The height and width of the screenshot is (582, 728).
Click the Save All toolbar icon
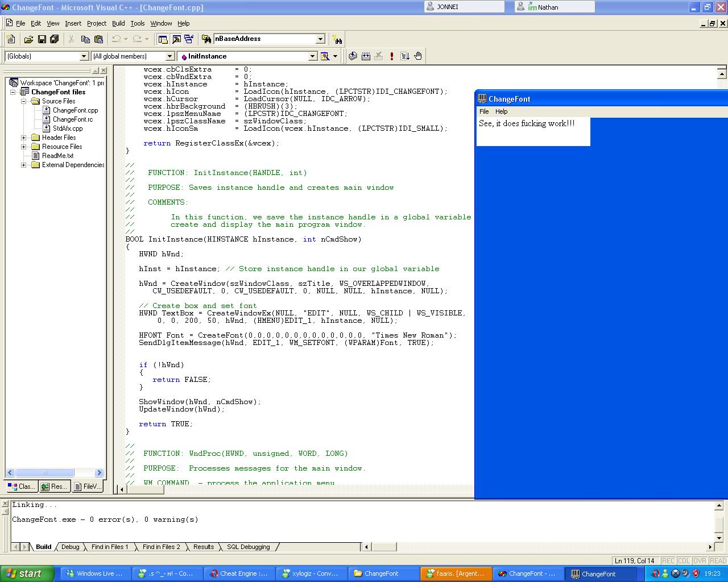[55, 39]
